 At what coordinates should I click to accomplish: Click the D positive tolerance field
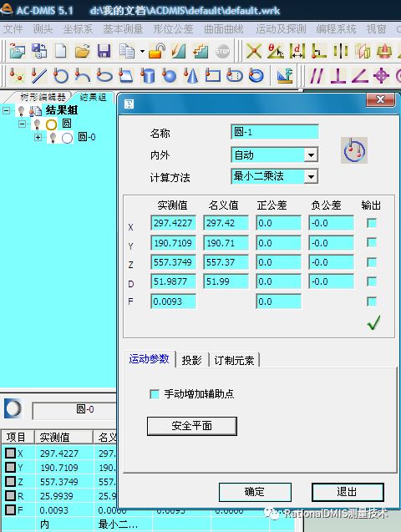[278, 281]
